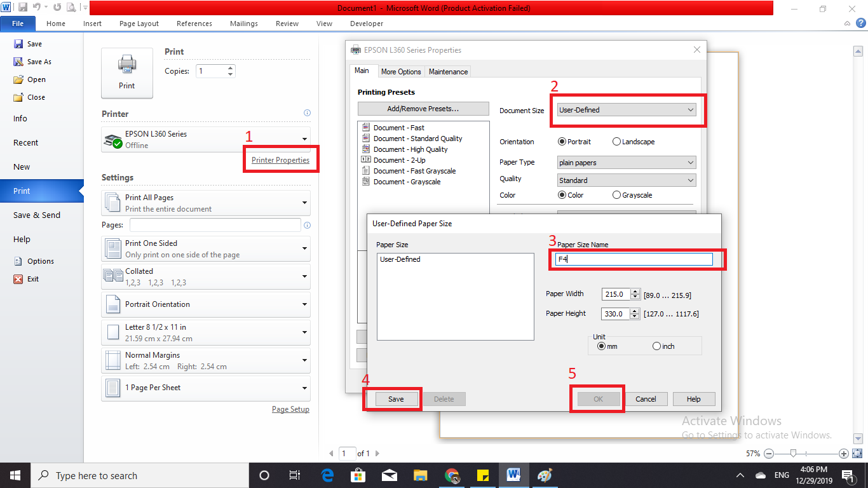Open Microsoft Store from the taskbar
The height and width of the screenshot is (488, 868).
pyautogui.click(x=358, y=475)
